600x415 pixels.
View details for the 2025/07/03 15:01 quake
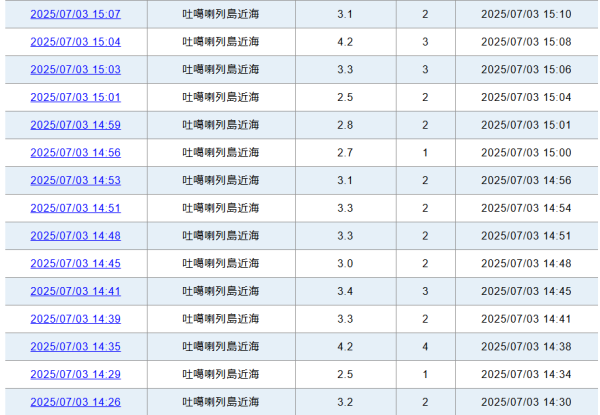coord(75,97)
